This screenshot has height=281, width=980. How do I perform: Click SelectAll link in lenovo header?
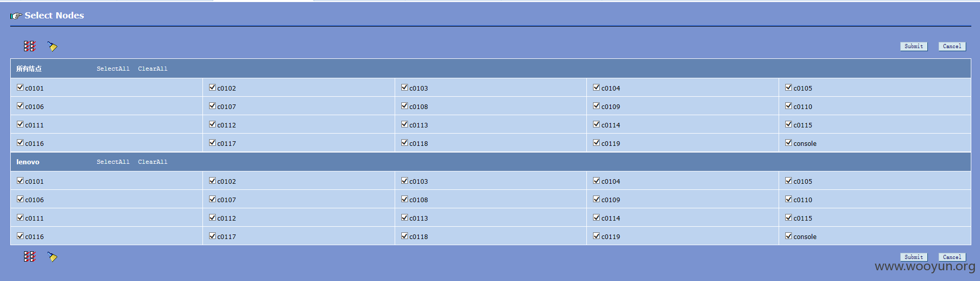pos(113,162)
